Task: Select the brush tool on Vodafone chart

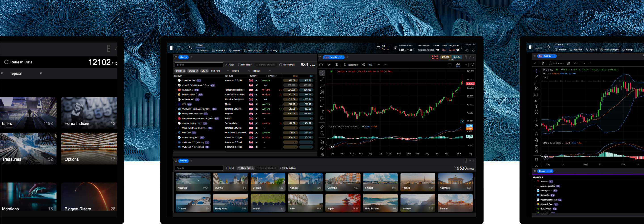Action: (322, 105)
